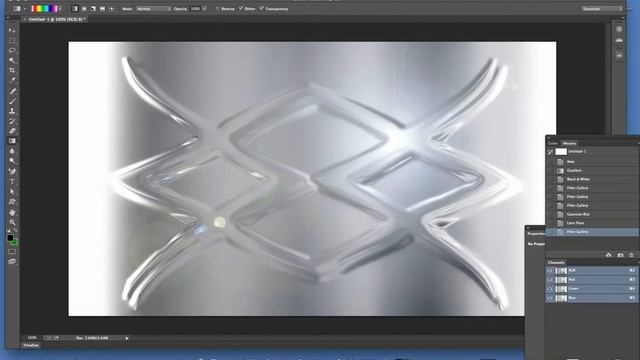Select the Custom Shape tool
Screen dimensions: 640x360
(x=12, y=202)
